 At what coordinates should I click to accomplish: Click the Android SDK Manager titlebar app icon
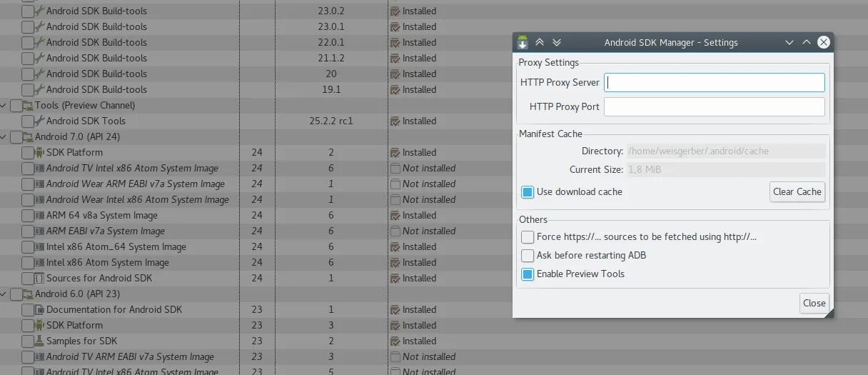523,42
